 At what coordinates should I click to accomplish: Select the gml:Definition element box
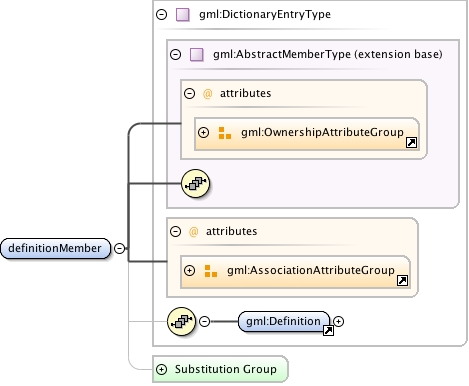tap(284, 321)
